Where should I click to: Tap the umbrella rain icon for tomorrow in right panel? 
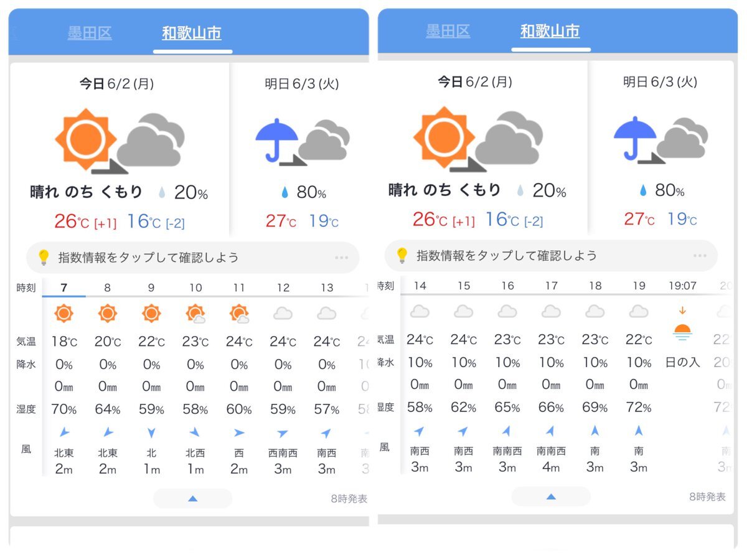(x=661, y=139)
